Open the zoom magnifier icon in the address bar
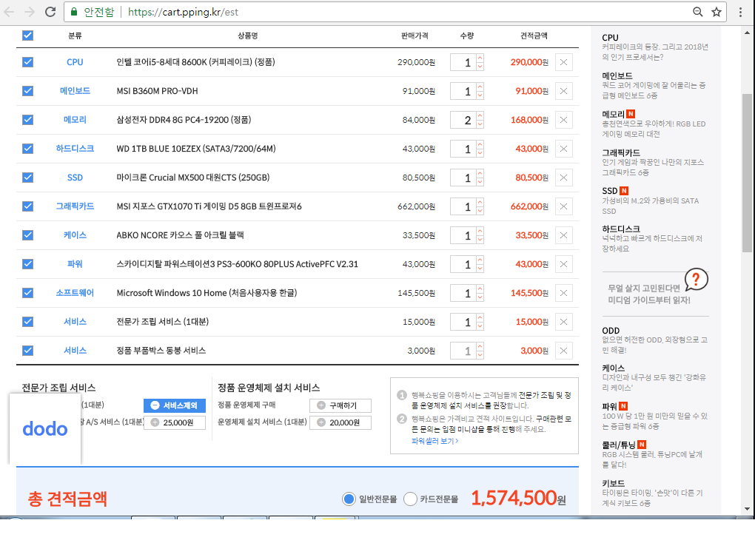This screenshot has height=560, width=755. click(x=697, y=12)
